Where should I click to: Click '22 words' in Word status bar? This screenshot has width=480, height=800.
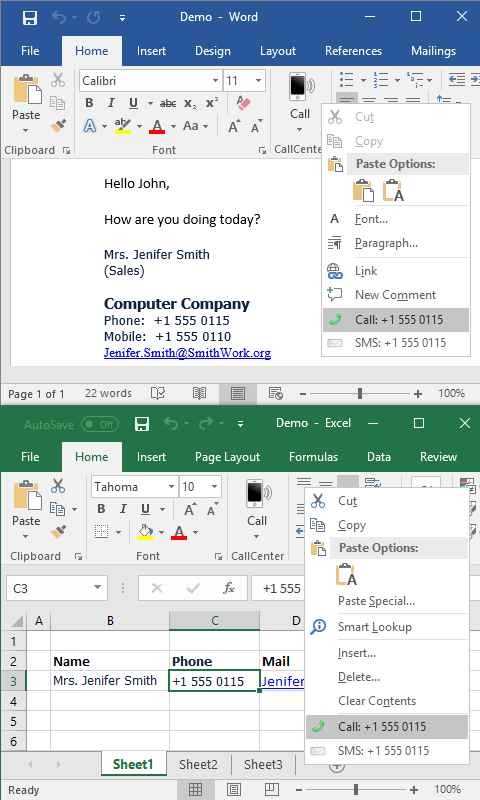point(108,393)
